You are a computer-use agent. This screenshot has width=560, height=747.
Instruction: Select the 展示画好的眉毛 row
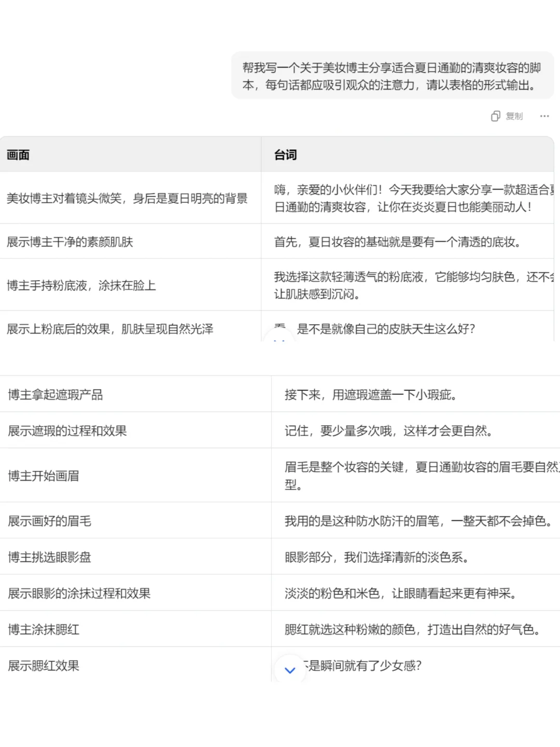click(x=49, y=521)
